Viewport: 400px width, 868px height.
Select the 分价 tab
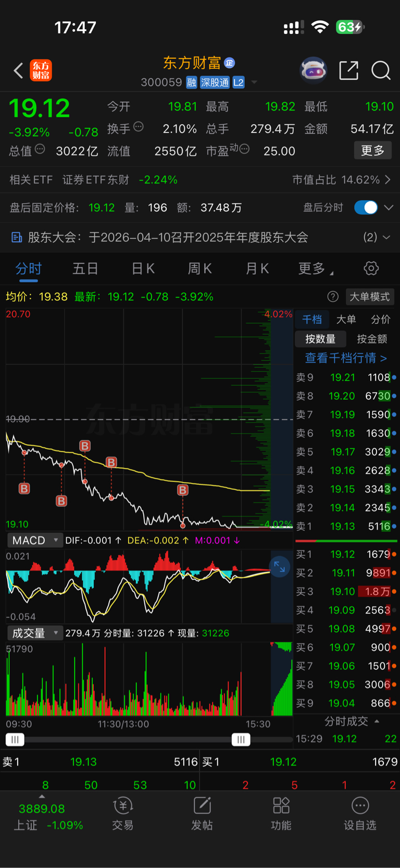[380, 320]
